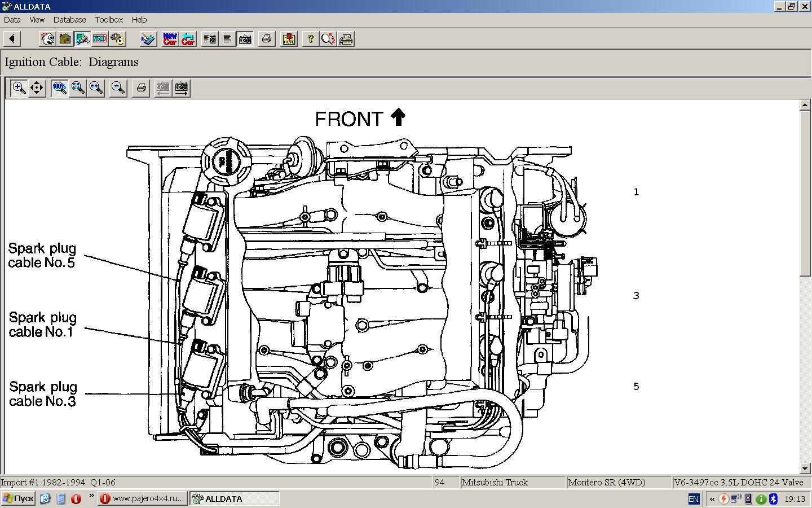Open the A-Z magnifier search icon
The width and height of the screenshot is (812, 508).
pyautogui.click(x=328, y=39)
